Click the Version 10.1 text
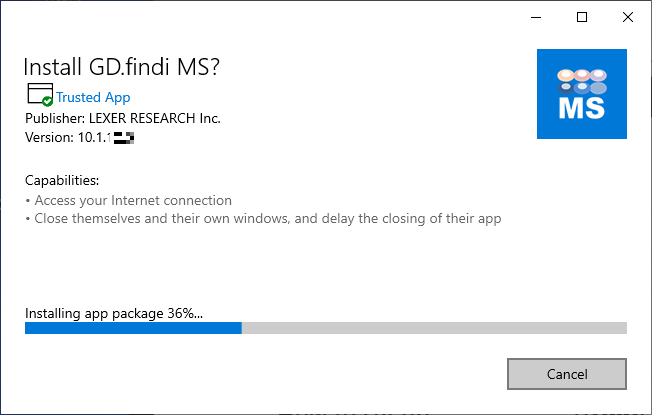Screen dimensions: 652x415 coord(67,137)
